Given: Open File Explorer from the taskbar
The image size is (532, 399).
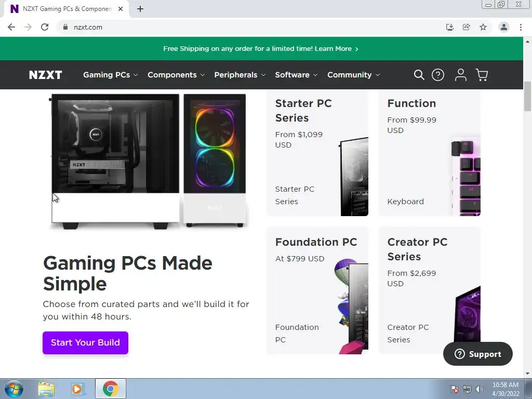Looking at the screenshot, I should (x=46, y=389).
